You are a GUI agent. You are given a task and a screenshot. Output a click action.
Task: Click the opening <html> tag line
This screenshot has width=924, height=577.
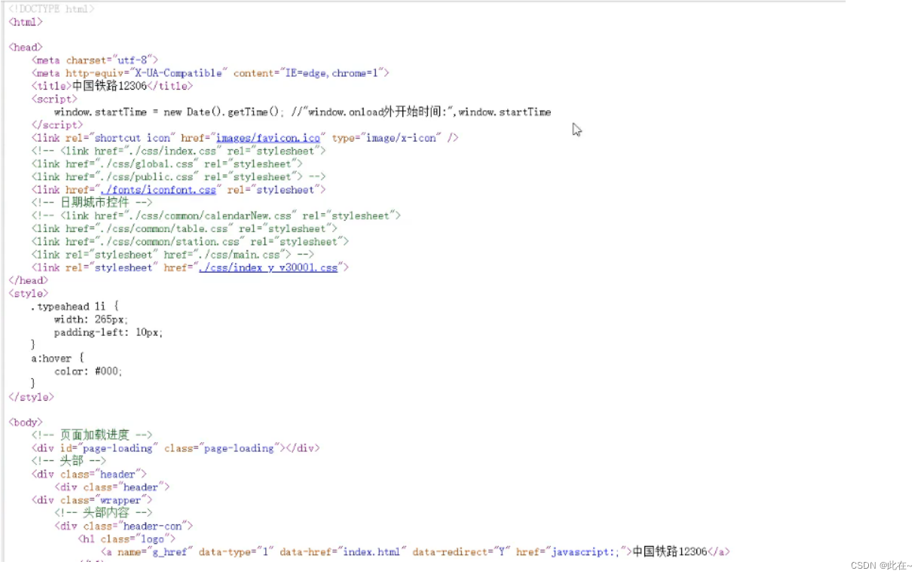click(x=26, y=22)
